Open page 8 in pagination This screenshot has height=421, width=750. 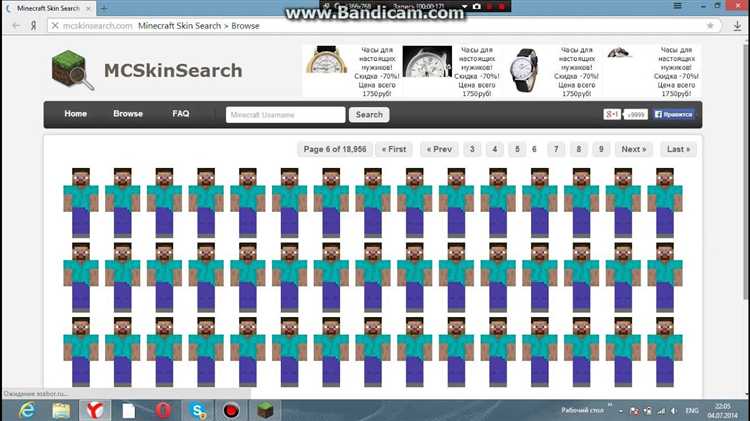tap(578, 149)
